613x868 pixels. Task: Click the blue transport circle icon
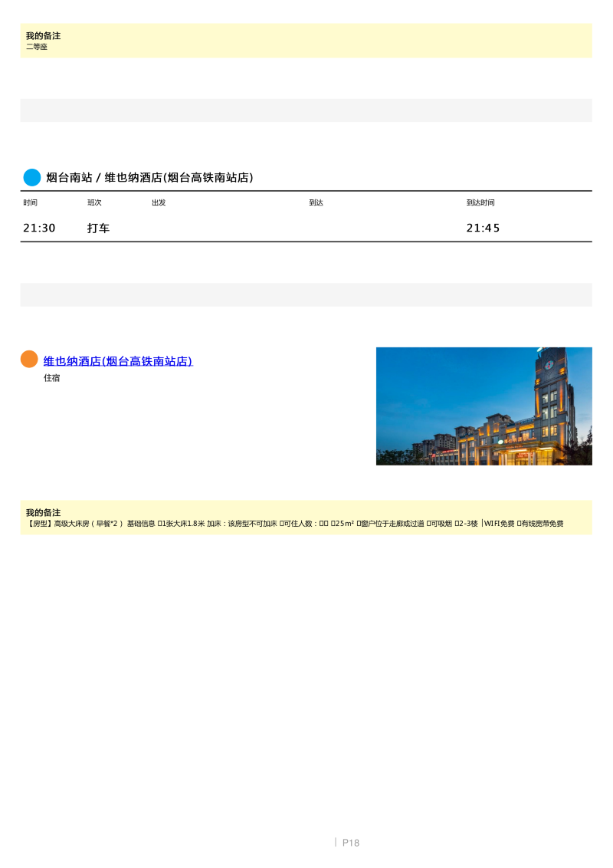point(32,177)
